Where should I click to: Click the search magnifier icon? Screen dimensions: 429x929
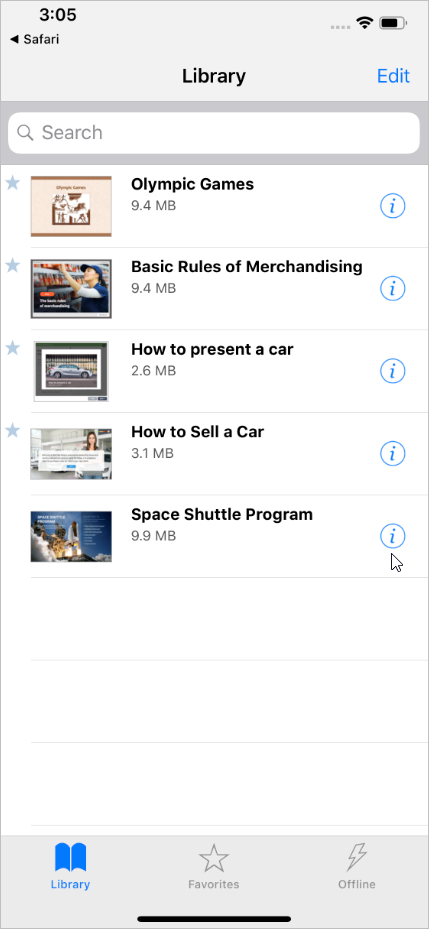[25, 133]
